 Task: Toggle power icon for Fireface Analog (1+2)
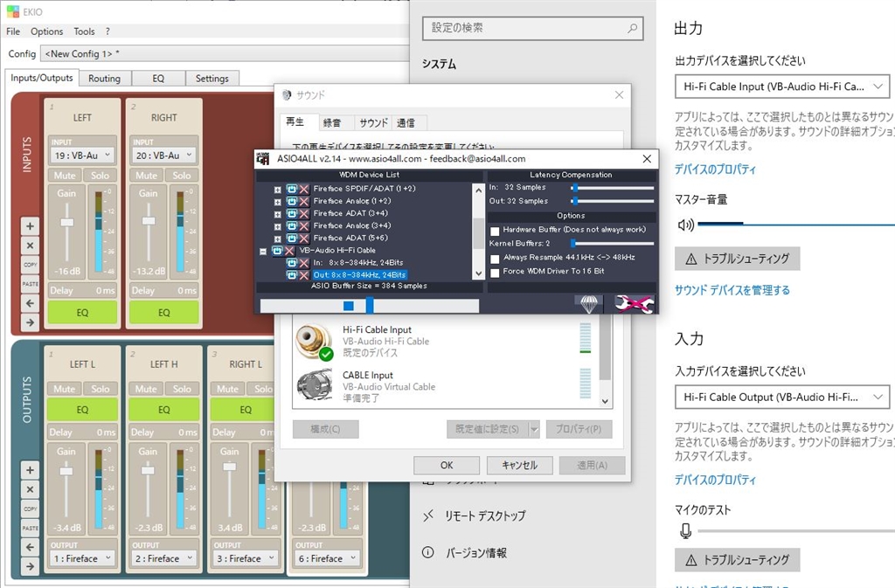click(292, 201)
